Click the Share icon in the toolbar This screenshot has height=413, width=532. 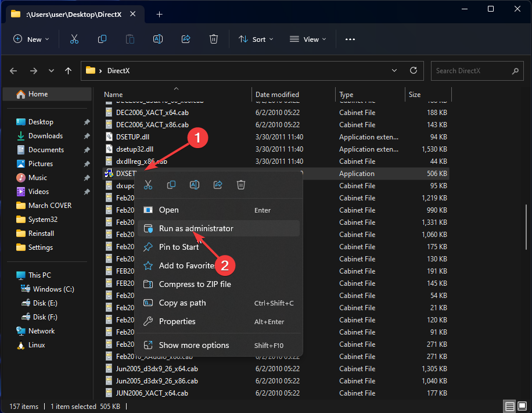point(186,39)
